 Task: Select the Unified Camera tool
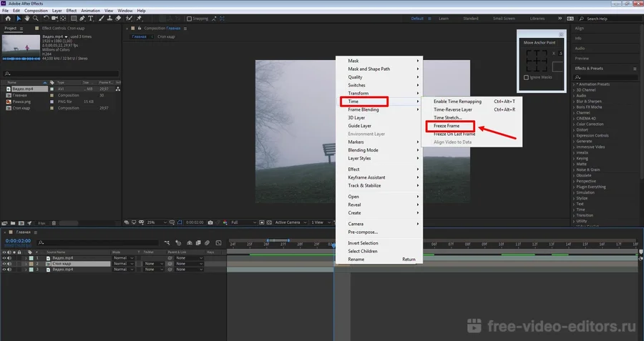54,19
